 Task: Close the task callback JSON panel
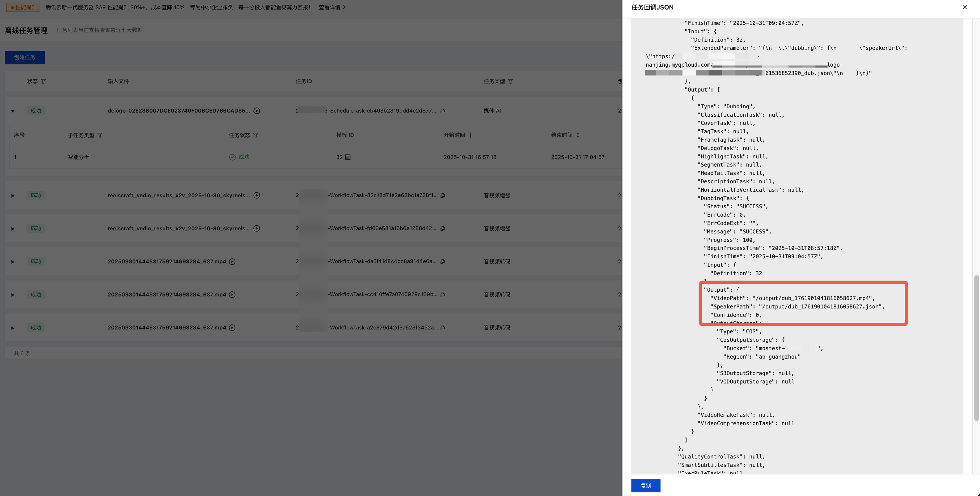(964, 7)
